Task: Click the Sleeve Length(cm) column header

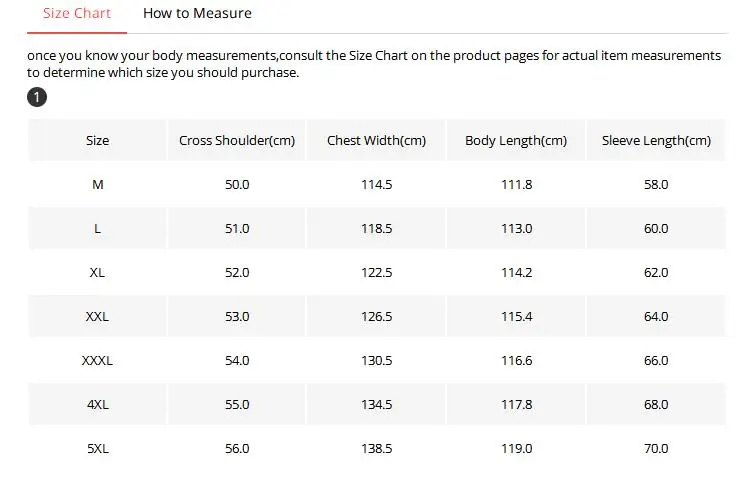Action: pyautogui.click(x=656, y=140)
